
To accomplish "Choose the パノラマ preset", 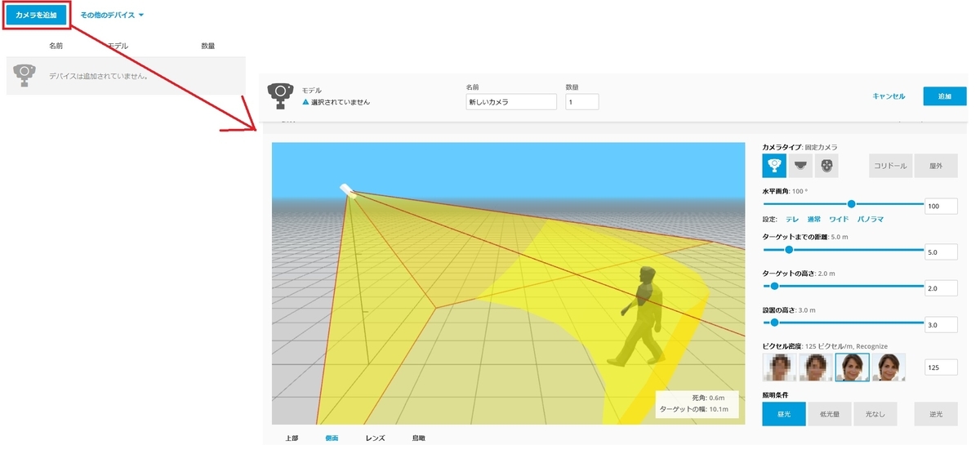I will [870, 220].
